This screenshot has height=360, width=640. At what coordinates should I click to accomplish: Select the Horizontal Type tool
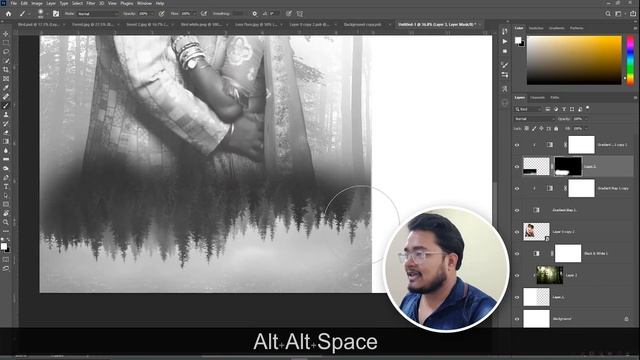tap(6, 187)
